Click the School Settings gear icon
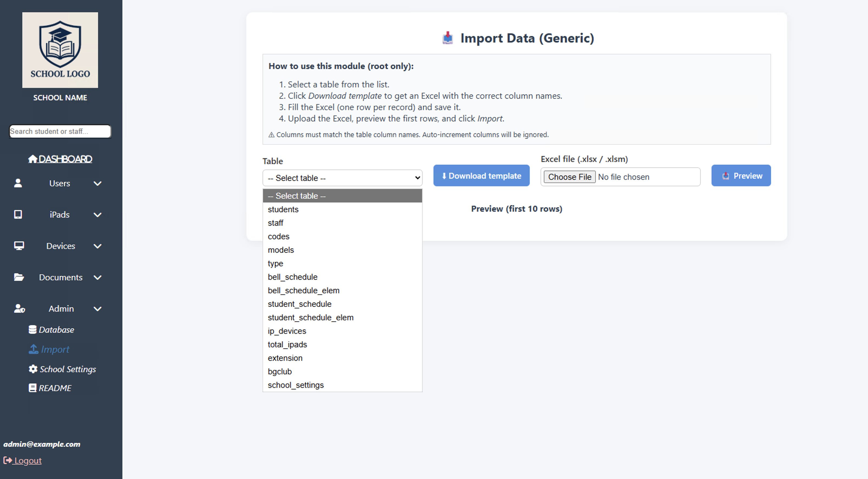The width and height of the screenshot is (868, 479). pos(33,369)
